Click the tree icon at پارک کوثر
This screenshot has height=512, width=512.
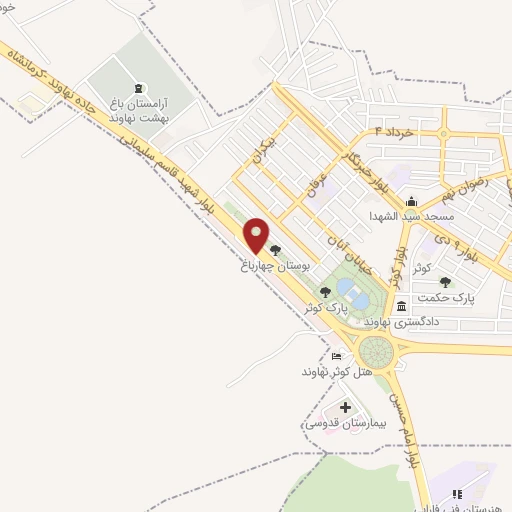pyautogui.click(x=325, y=293)
